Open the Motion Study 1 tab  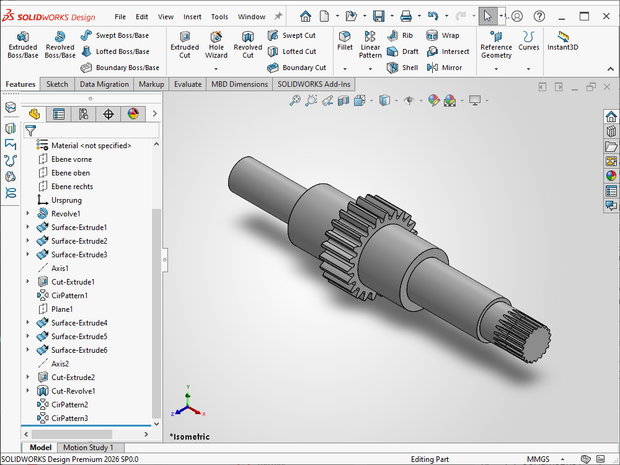[x=89, y=447]
